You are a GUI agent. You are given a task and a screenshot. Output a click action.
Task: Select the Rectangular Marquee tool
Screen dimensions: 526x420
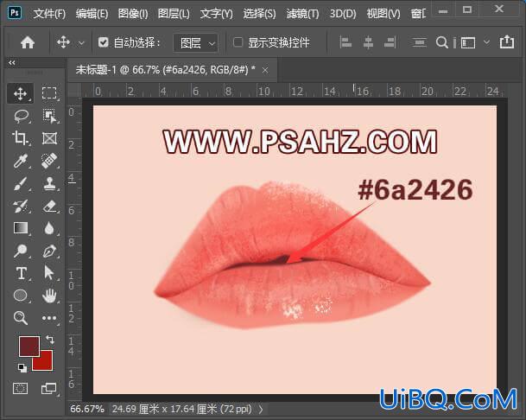(49, 93)
